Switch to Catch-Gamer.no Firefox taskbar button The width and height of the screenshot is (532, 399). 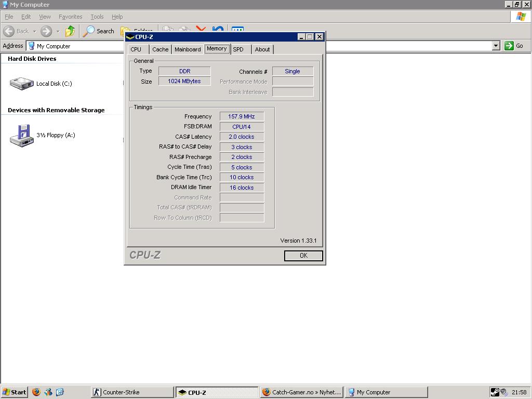302,392
